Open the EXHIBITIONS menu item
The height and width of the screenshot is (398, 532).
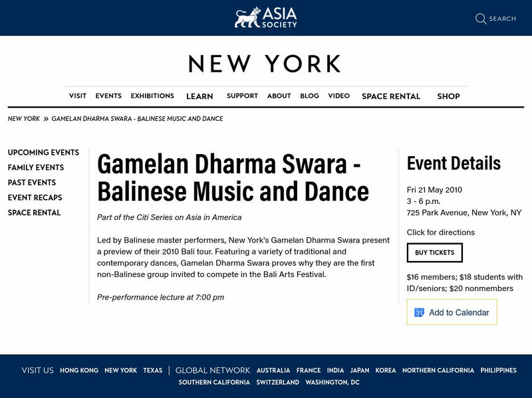[152, 96]
